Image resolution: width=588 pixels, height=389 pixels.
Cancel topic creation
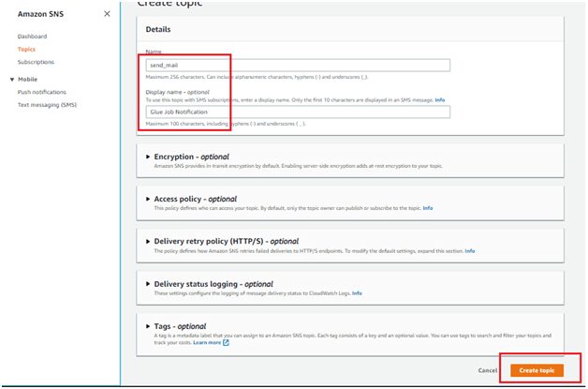488,370
